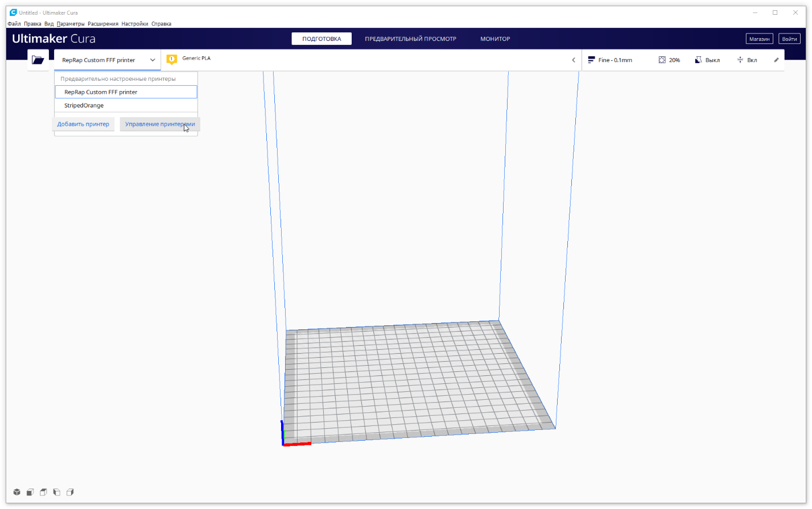Select the top view cube icon

43,492
